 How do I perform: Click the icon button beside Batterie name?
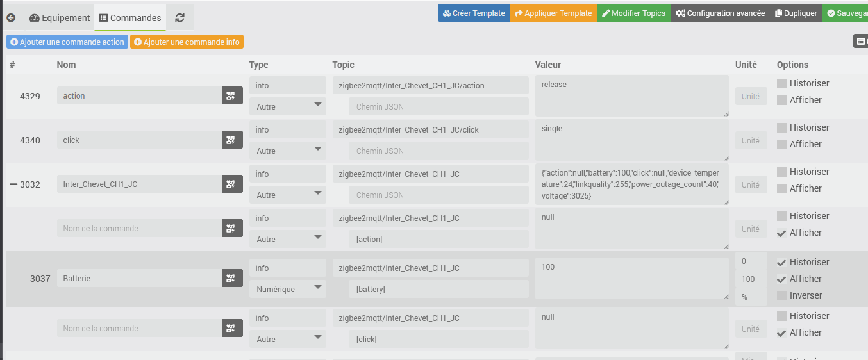point(232,279)
